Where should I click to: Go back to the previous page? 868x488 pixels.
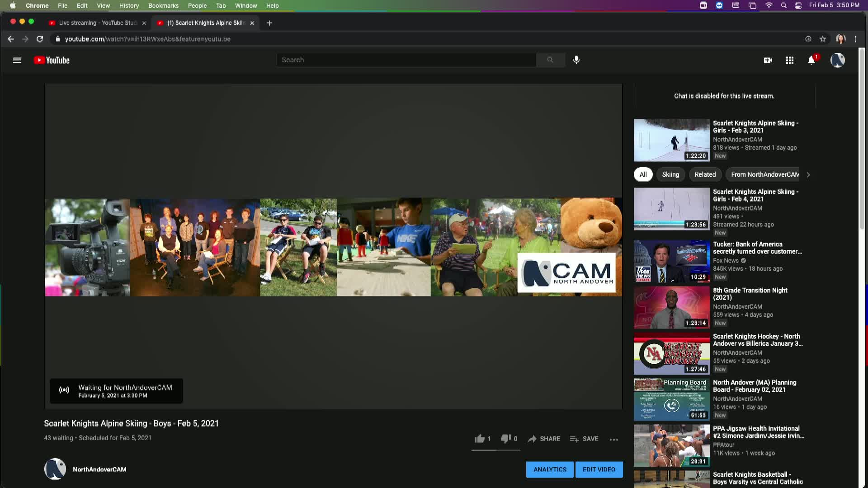click(11, 39)
